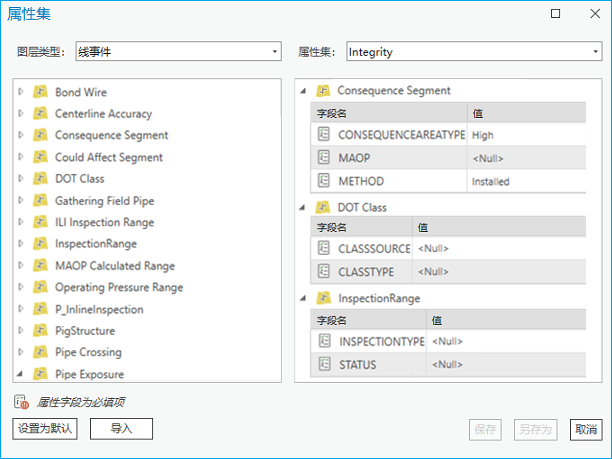Image resolution: width=612 pixels, height=459 pixels.
Task: Click the METHOD field icon
Action: tap(324, 181)
